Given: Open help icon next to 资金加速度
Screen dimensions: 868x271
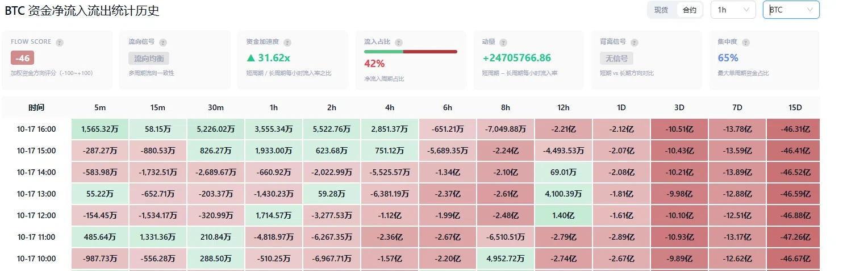Looking at the screenshot, I should tap(287, 43).
